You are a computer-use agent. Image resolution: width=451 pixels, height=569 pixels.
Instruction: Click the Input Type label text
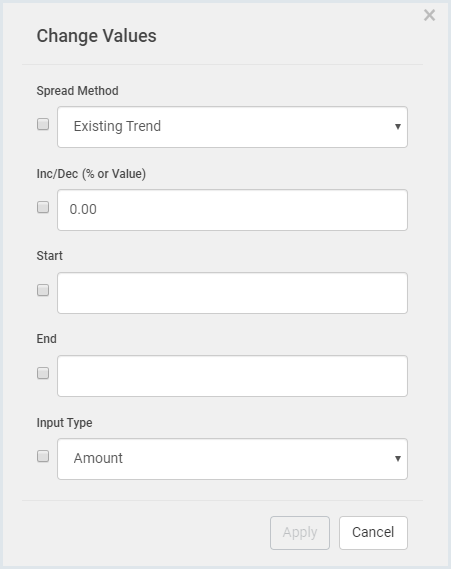tap(64, 423)
